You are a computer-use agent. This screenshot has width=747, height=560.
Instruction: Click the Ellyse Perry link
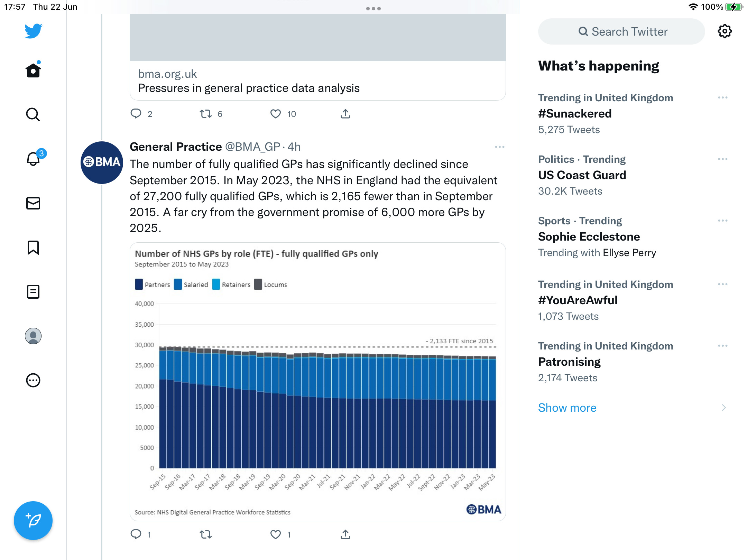[x=629, y=253]
